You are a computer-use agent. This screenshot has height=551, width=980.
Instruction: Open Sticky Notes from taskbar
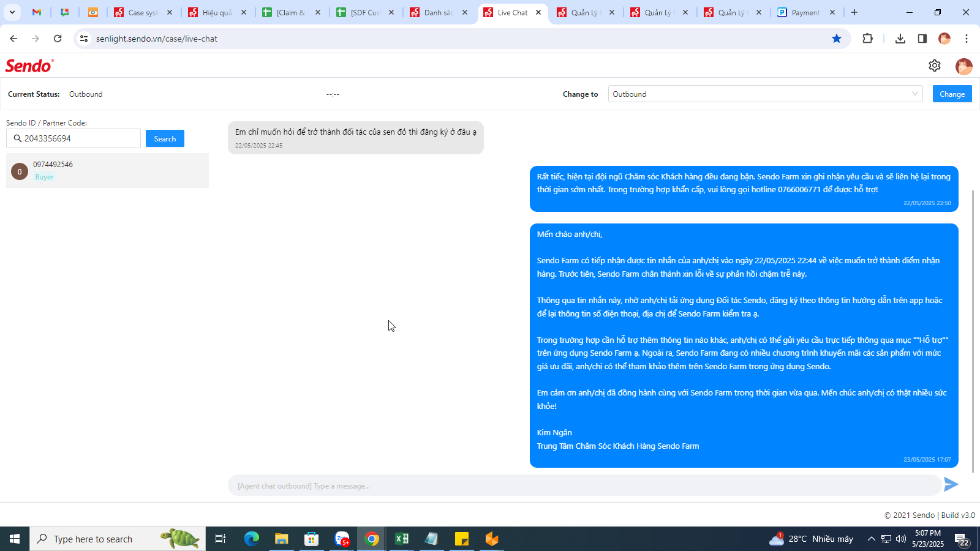[x=462, y=539]
